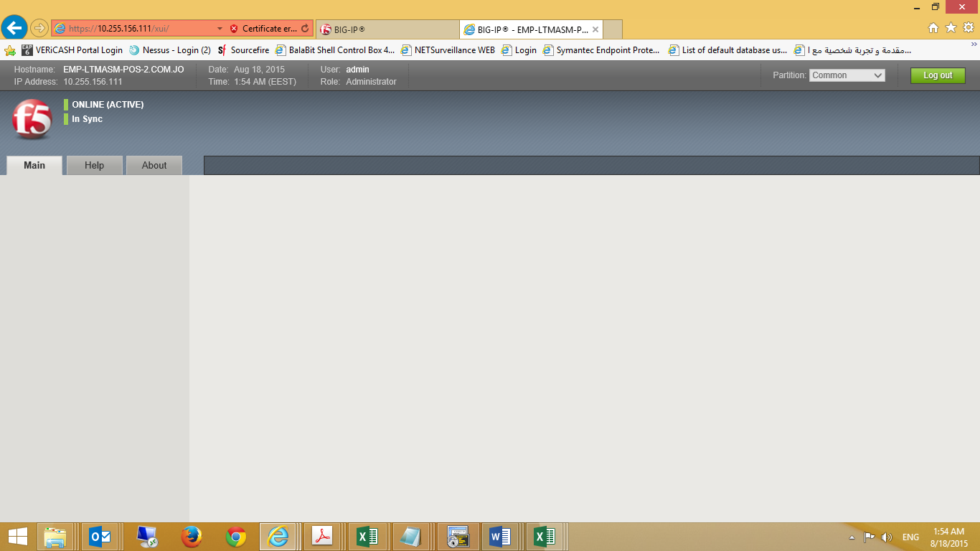
Task: Open the Nessus - Login (2) bookmark
Action: pyautogui.click(x=170, y=50)
